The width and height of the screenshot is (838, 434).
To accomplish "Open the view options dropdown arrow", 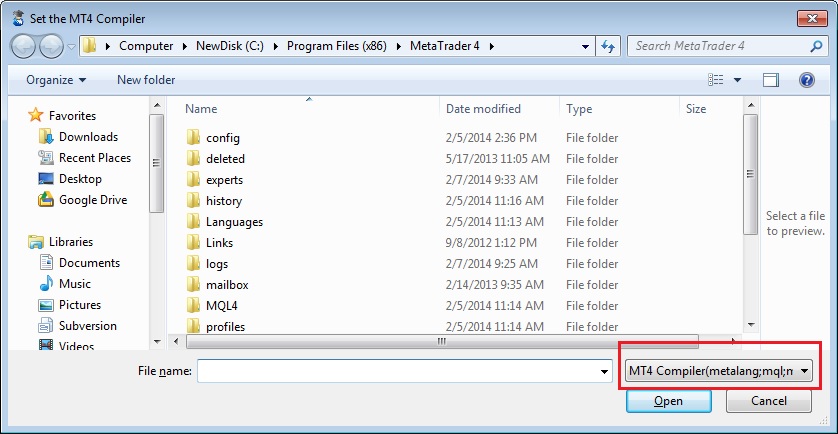I will click(x=738, y=80).
